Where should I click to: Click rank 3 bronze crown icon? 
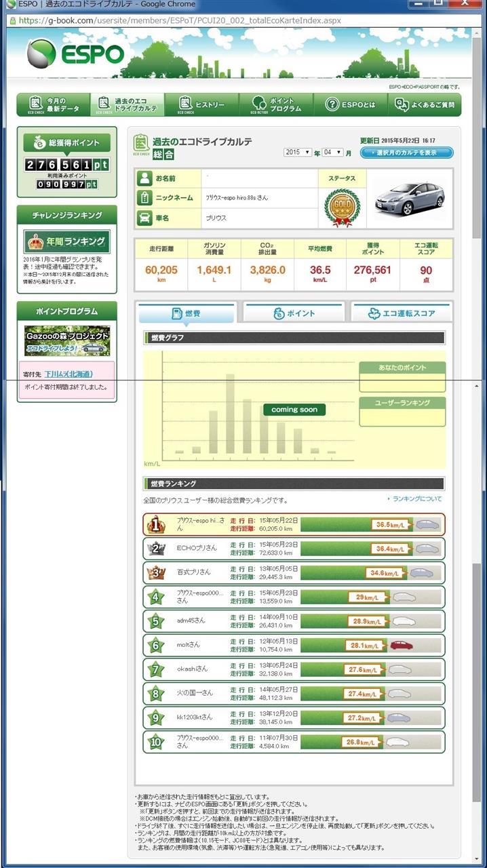(x=157, y=572)
